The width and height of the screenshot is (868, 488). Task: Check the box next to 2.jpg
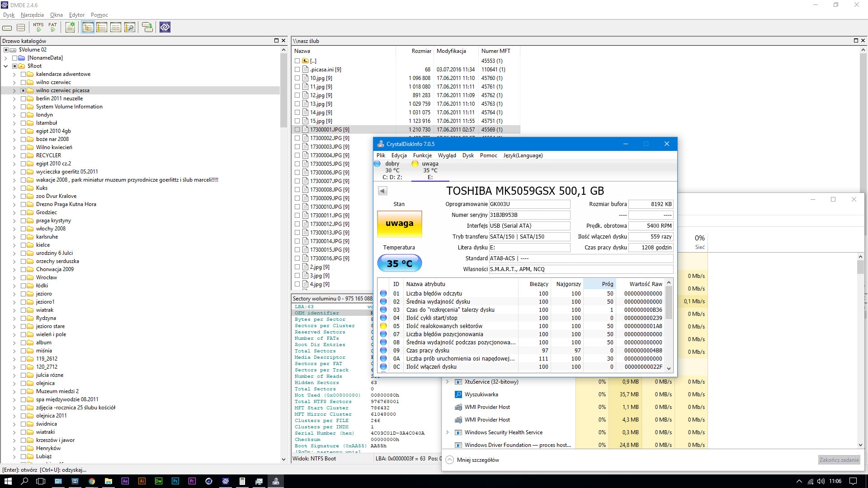[297, 267]
